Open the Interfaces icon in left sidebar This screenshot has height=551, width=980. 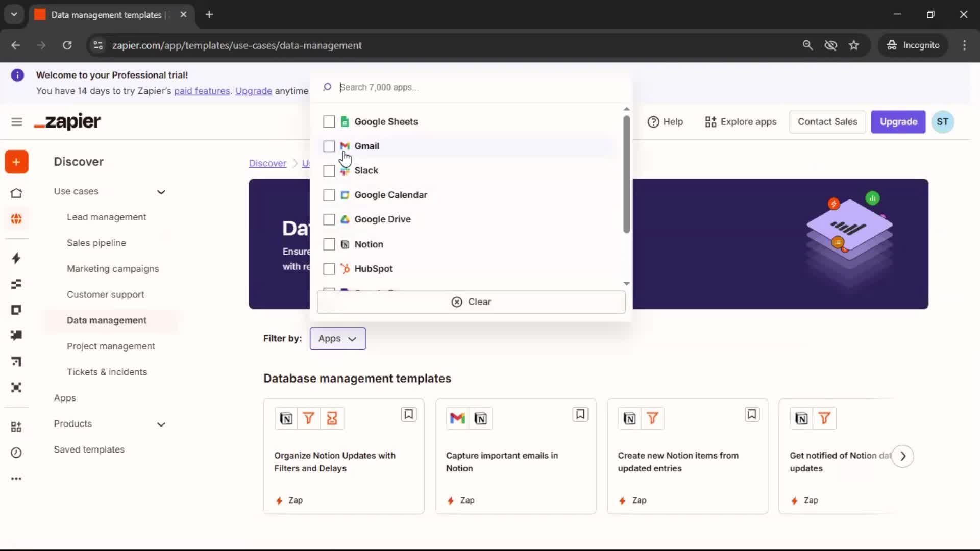pos(16,310)
